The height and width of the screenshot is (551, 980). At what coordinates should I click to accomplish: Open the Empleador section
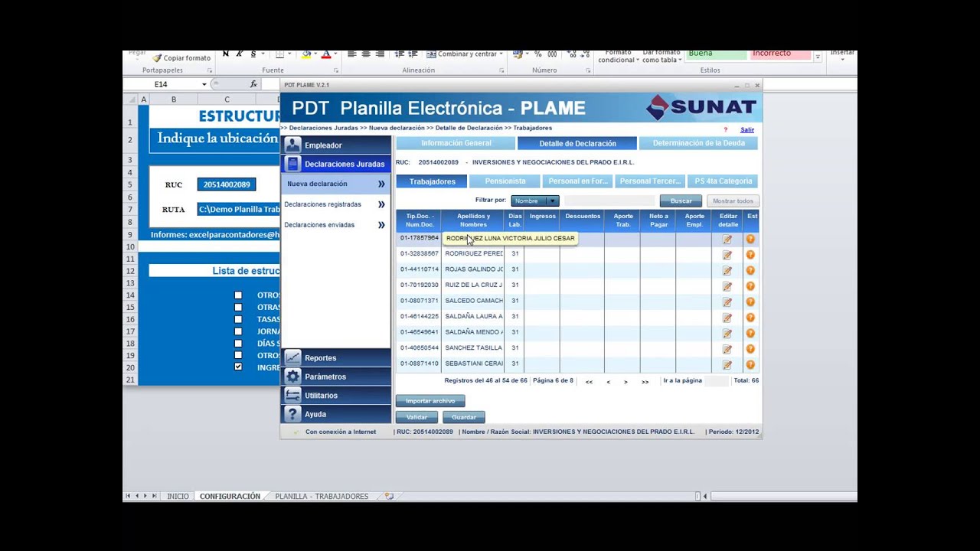(x=336, y=145)
